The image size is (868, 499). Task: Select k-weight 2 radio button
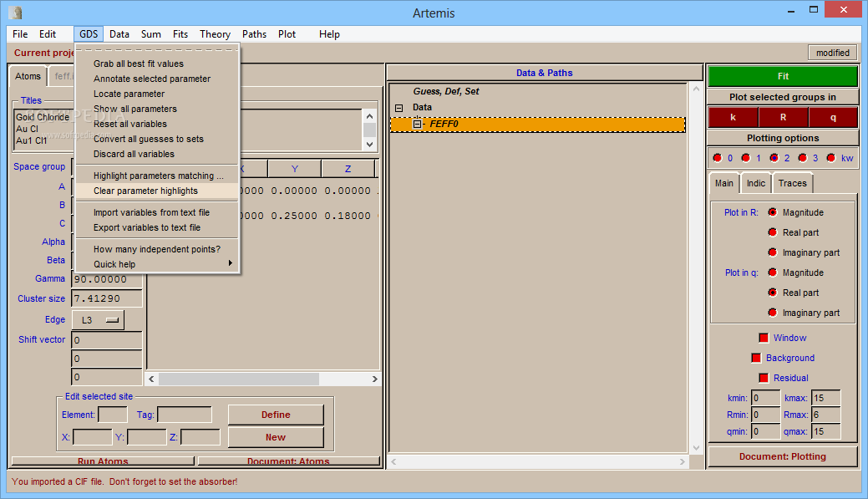coord(774,158)
